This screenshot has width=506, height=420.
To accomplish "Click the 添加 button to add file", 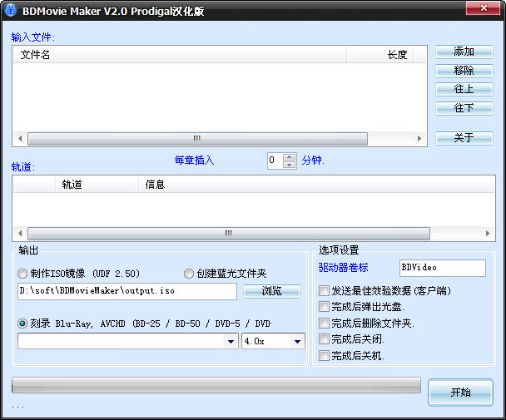I will point(464,52).
